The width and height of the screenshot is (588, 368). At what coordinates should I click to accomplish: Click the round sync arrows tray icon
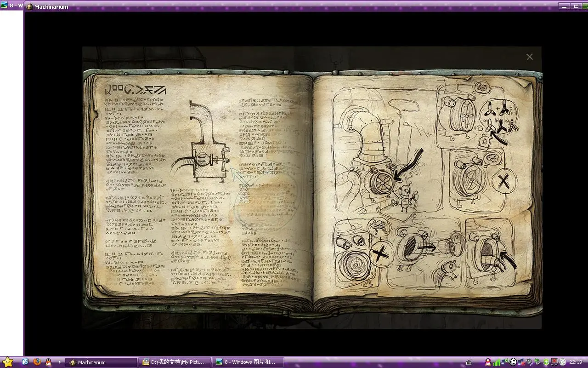562,362
